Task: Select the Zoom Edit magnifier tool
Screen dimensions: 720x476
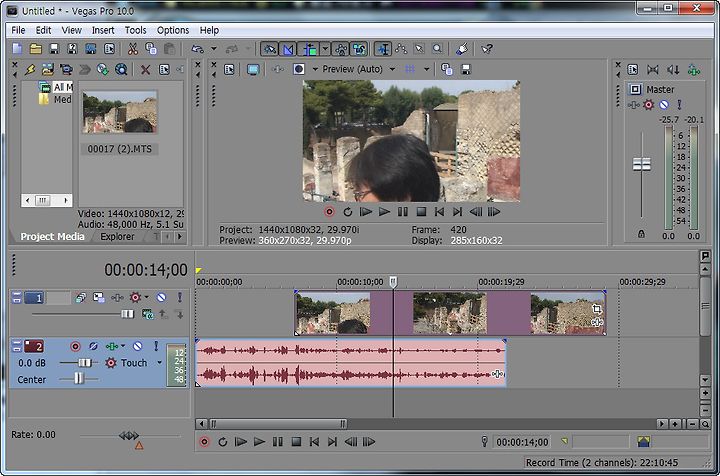Action: pyautogui.click(x=437, y=49)
